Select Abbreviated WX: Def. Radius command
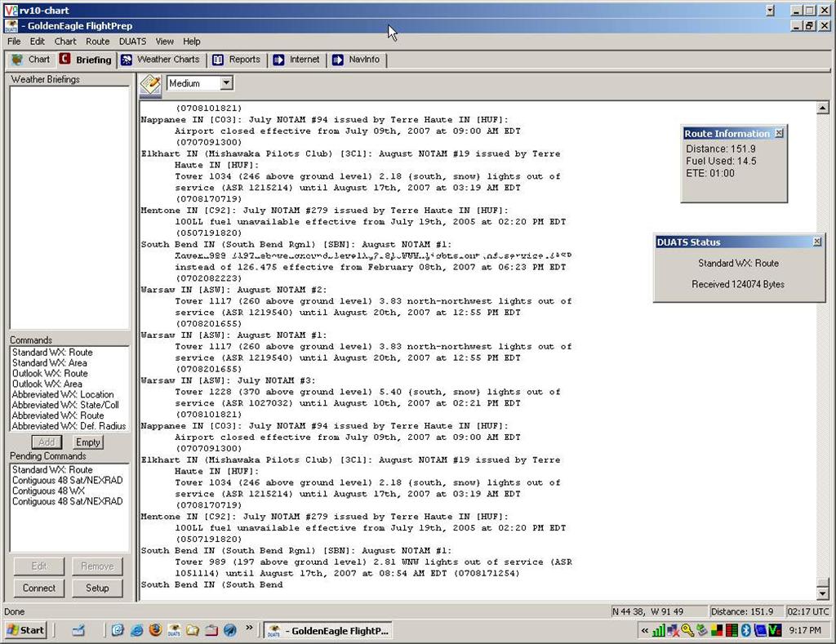Image resolution: width=836 pixels, height=644 pixels. pos(69,426)
